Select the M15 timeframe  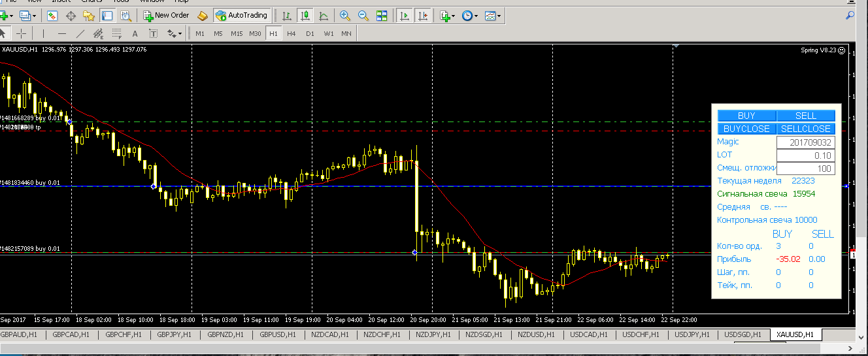237,33
